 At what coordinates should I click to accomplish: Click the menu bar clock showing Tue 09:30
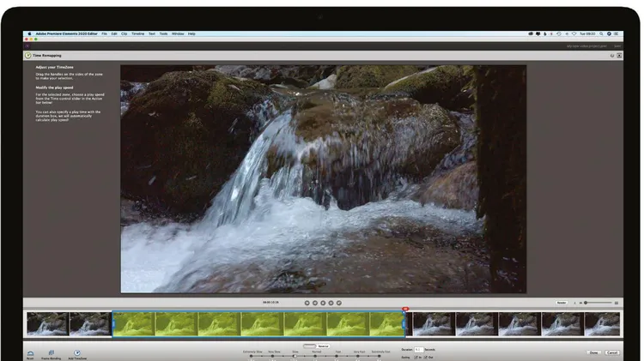pos(587,33)
